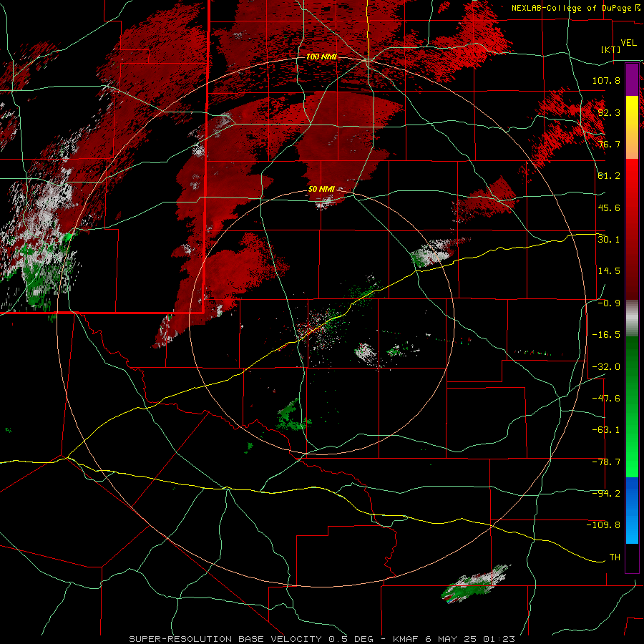The image size is (644, 644).
Task: Click the 92.3 velocity scale value
Action: (x=609, y=112)
